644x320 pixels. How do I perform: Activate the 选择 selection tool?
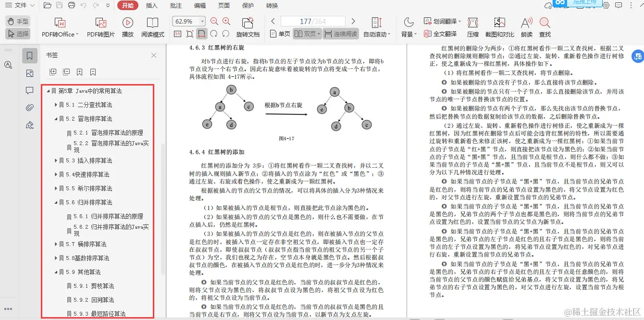click(18, 33)
